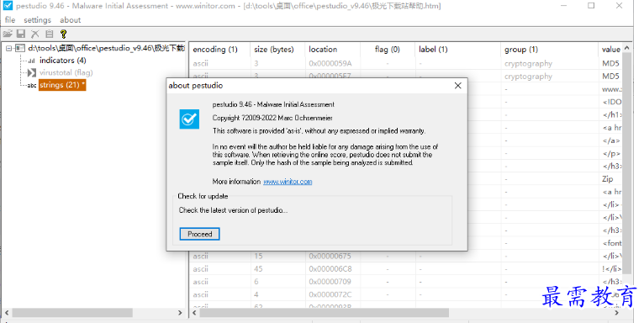Sort by the label (1) column header
This screenshot has height=323, width=644.
click(x=457, y=50)
